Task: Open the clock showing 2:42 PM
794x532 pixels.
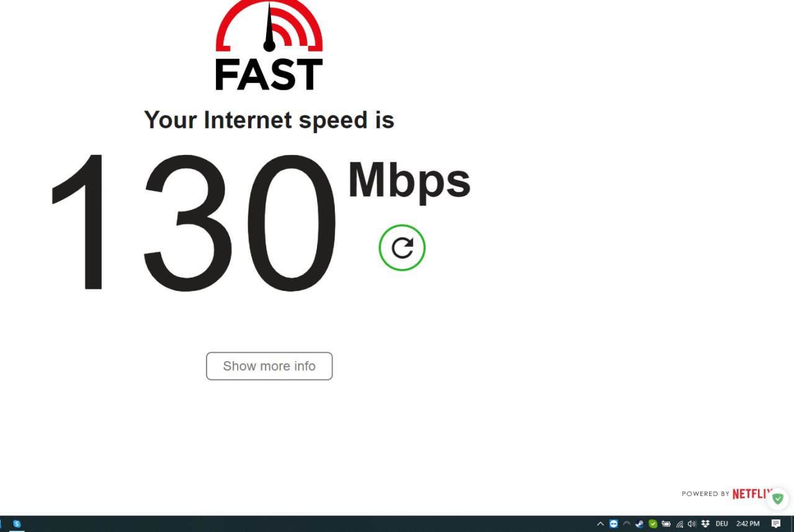Action: 748,524
